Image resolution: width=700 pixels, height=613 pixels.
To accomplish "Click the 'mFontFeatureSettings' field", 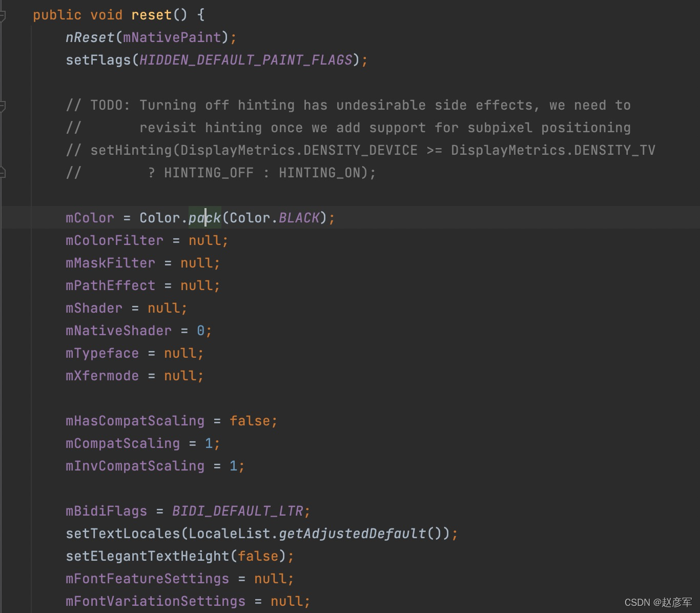I will [147, 579].
